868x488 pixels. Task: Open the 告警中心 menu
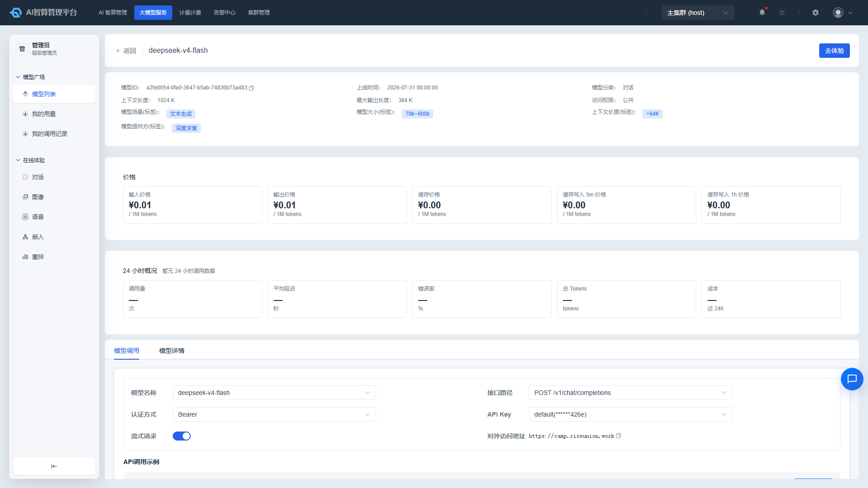pos(225,13)
